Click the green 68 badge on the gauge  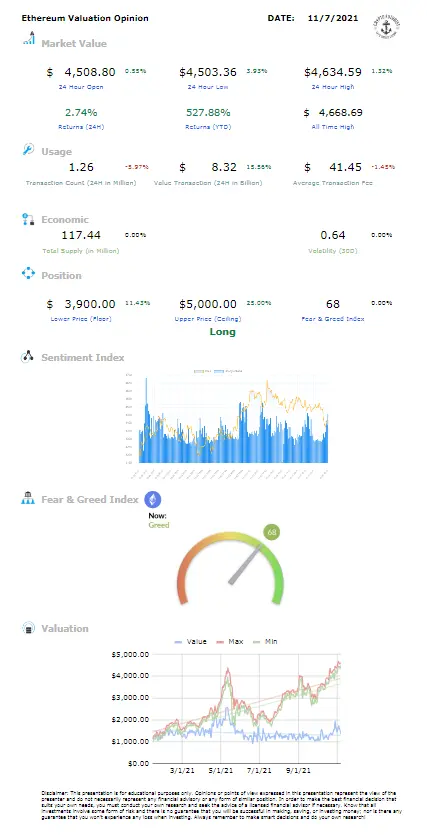pos(272,532)
